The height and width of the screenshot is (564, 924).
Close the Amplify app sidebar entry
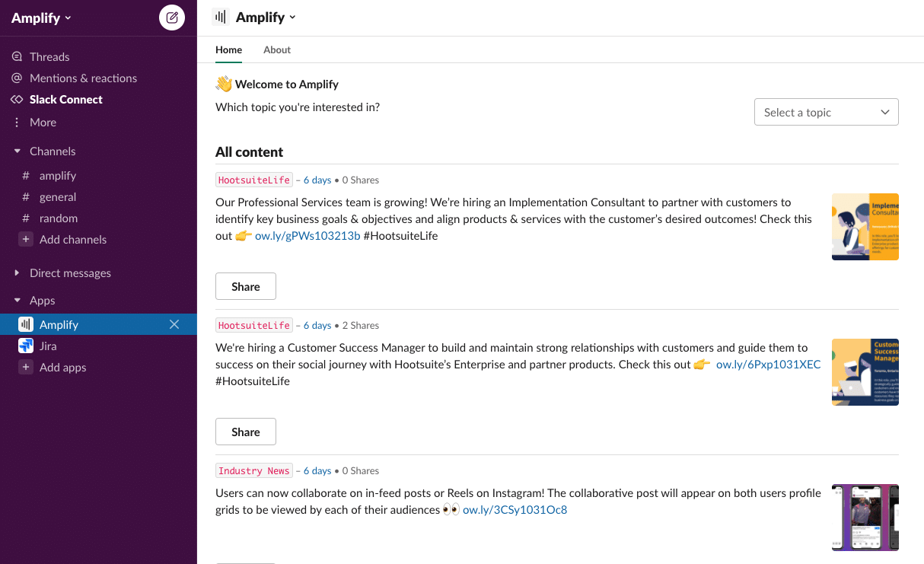[174, 325]
